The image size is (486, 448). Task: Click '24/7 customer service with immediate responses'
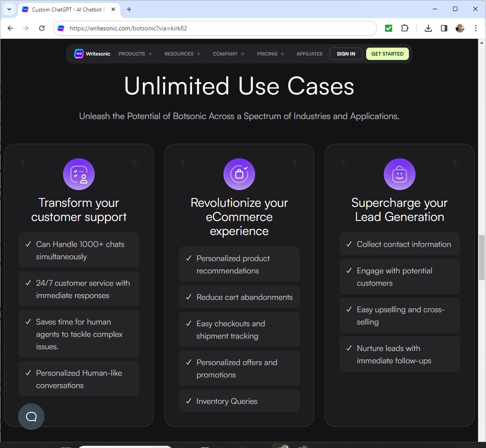tap(79, 289)
